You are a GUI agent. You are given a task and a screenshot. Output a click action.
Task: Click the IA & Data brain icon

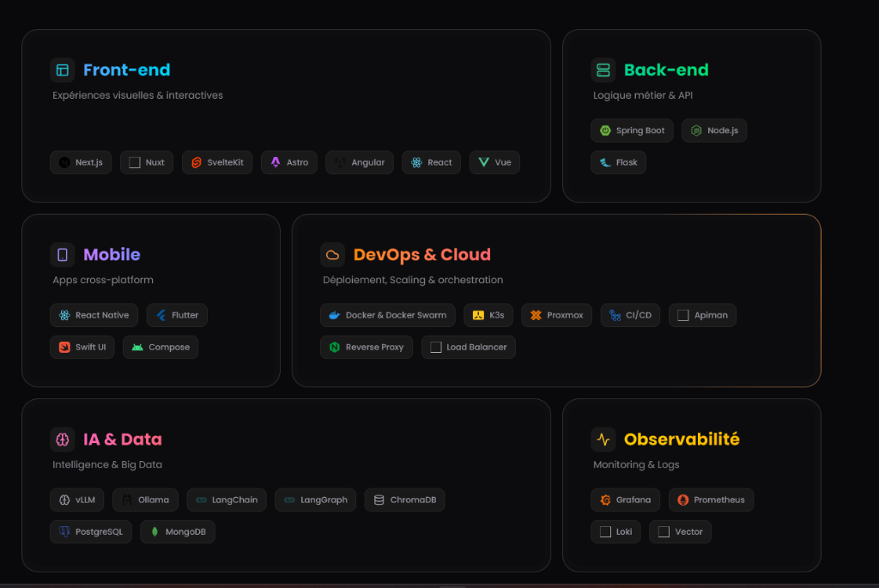(63, 439)
